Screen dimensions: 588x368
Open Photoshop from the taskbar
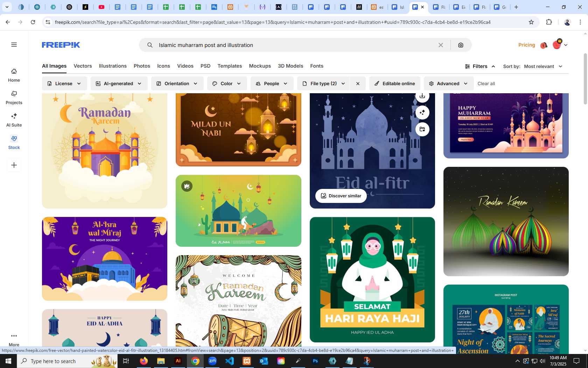coord(315,361)
